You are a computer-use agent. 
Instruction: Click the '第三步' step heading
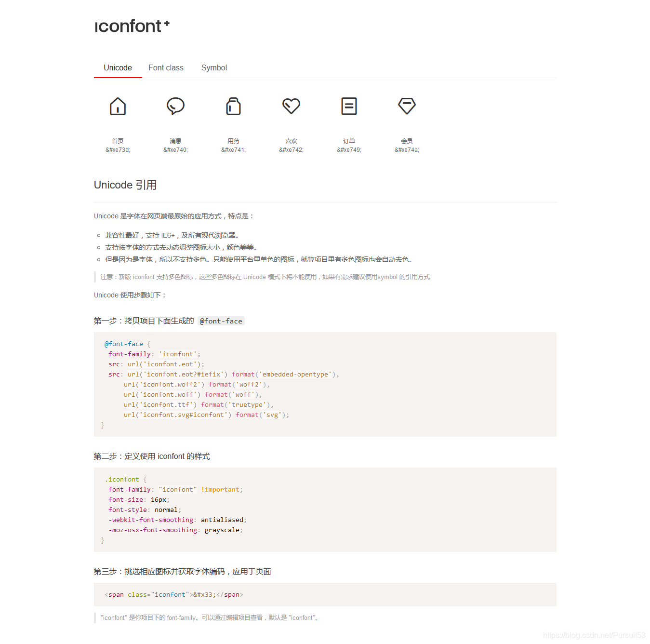182,571
